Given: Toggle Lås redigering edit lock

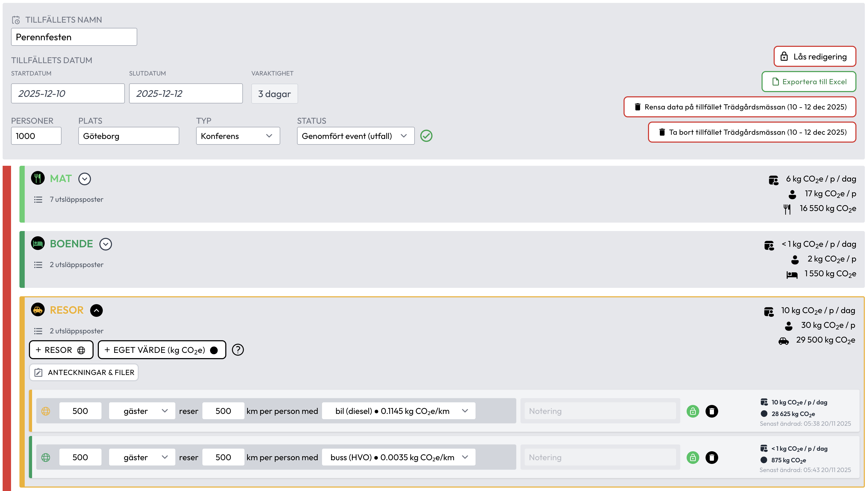Looking at the screenshot, I should point(814,56).
